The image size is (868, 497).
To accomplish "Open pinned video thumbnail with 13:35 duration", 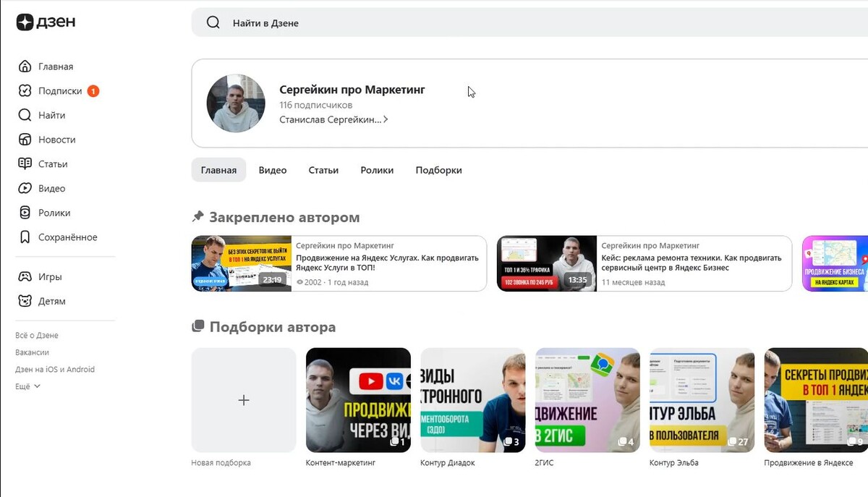I will pyautogui.click(x=547, y=263).
